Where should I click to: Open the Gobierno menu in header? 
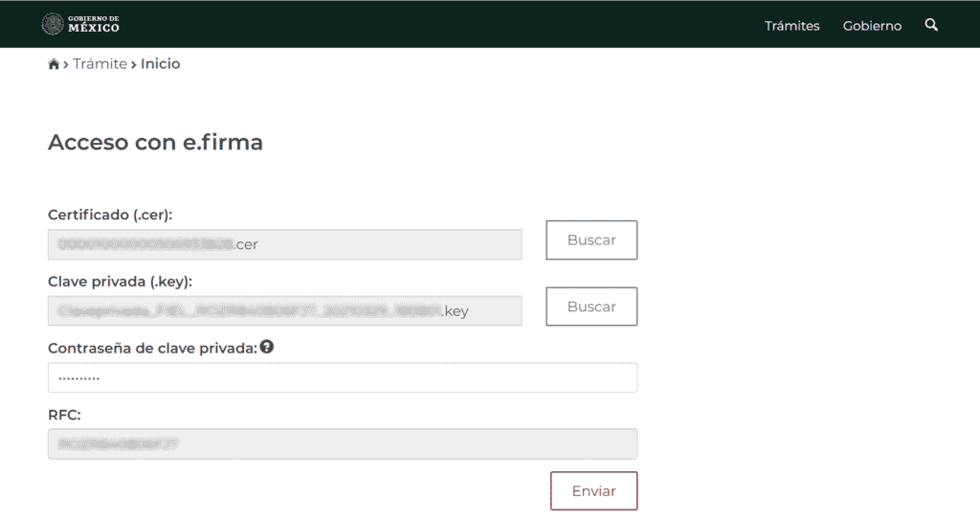click(872, 26)
